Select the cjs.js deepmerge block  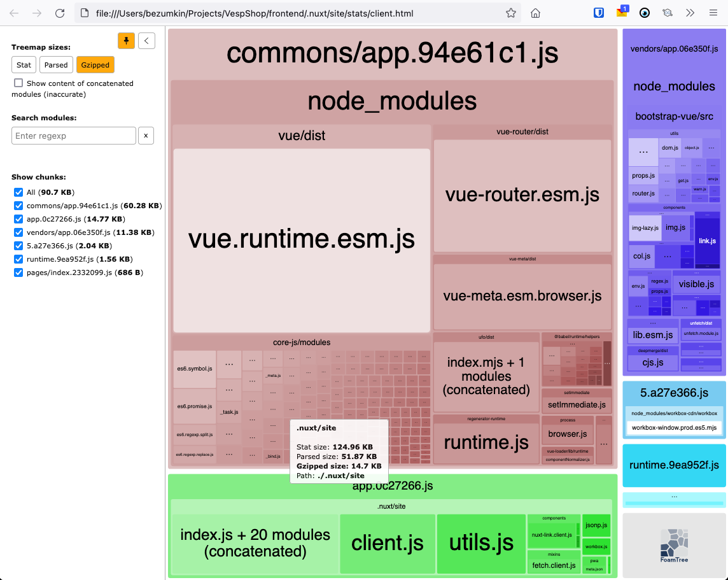(653, 363)
